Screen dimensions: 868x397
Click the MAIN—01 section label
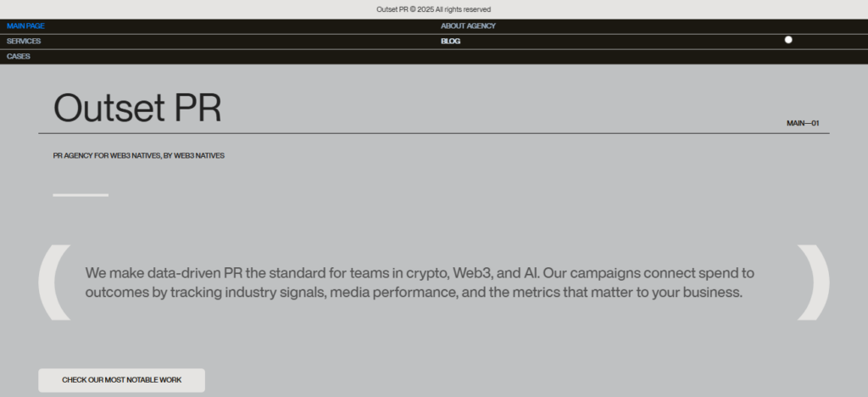tap(803, 124)
